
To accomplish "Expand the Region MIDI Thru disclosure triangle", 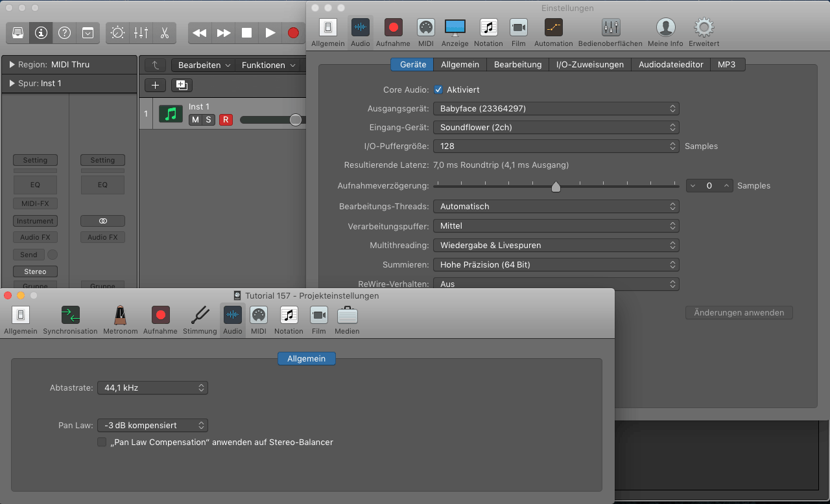I will [12, 65].
